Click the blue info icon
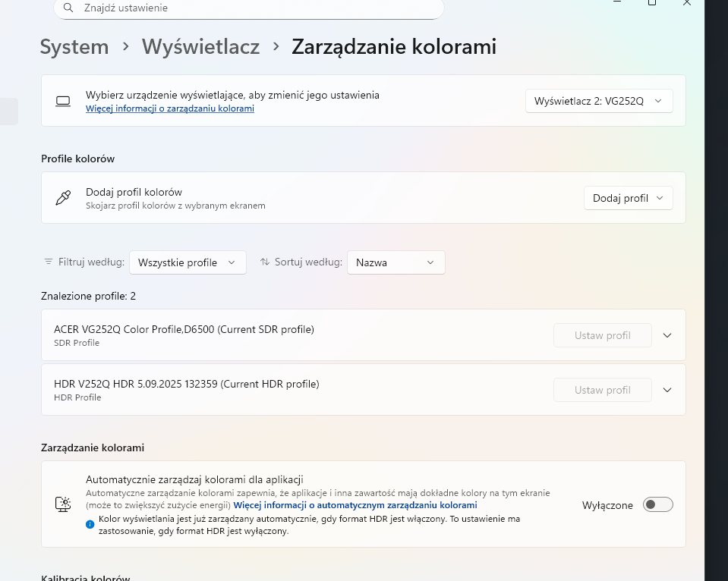Viewport: 728px width, 581px height. coord(90,524)
